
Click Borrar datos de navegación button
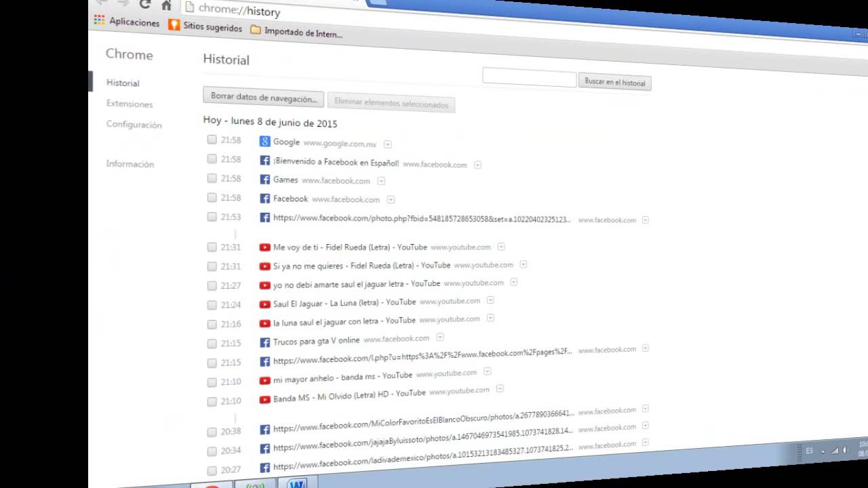(264, 97)
